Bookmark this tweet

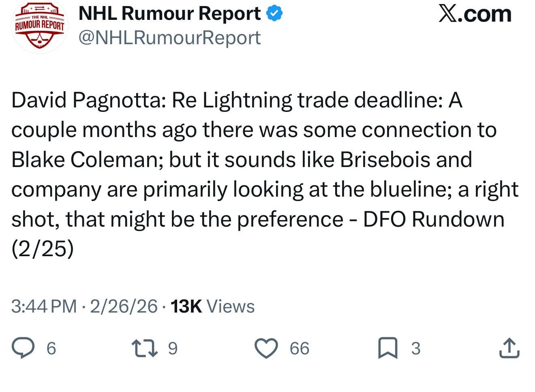(387, 348)
